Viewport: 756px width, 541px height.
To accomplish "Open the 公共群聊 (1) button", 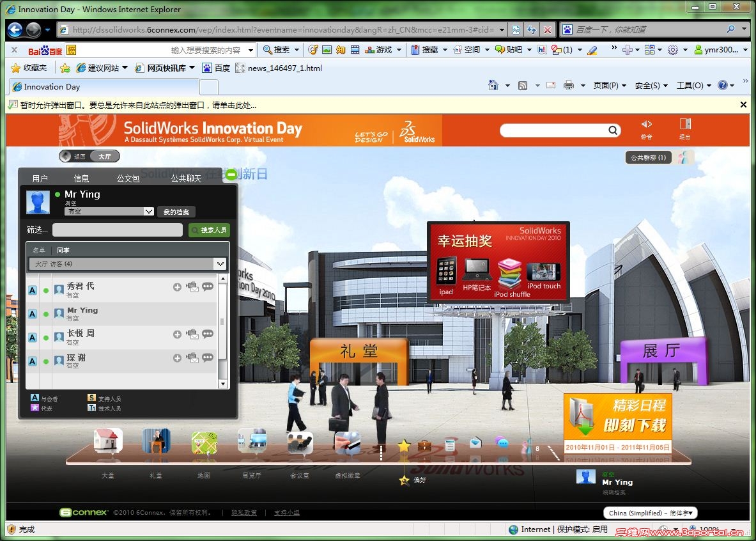I will click(649, 157).
